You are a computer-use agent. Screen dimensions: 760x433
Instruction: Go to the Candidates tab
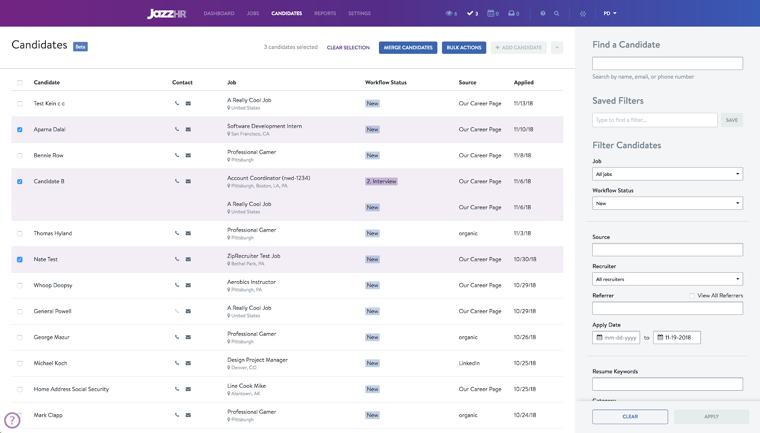[x=286, y=14]
